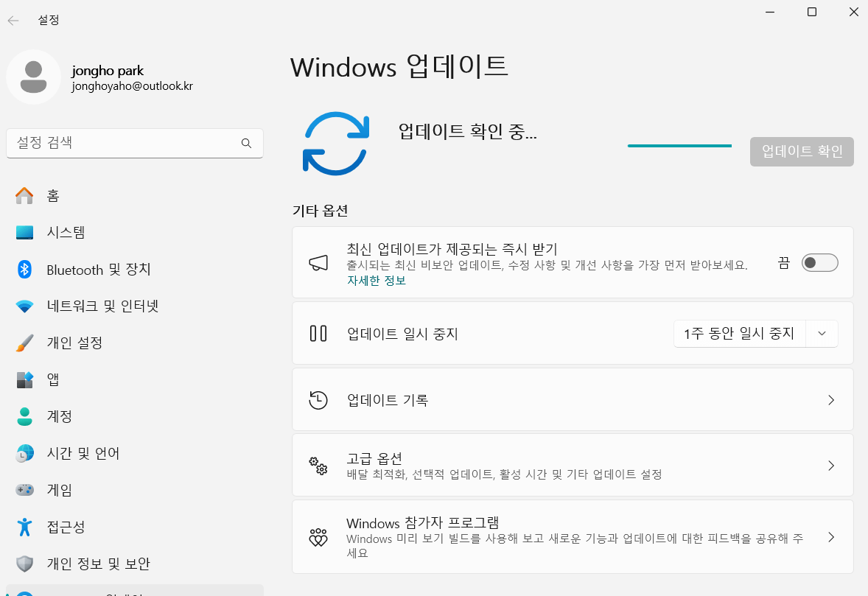
Task: Click the 계정 person icon
Action: (x=24, y=417)
